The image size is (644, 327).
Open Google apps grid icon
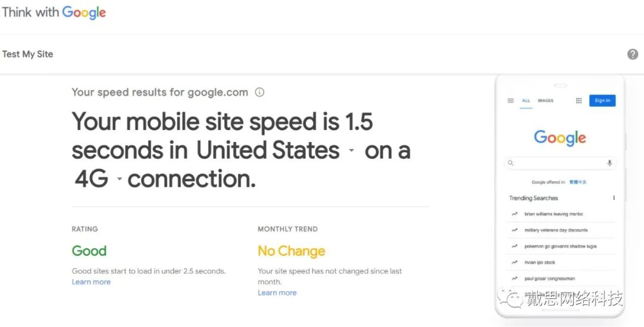coord(578,101)
